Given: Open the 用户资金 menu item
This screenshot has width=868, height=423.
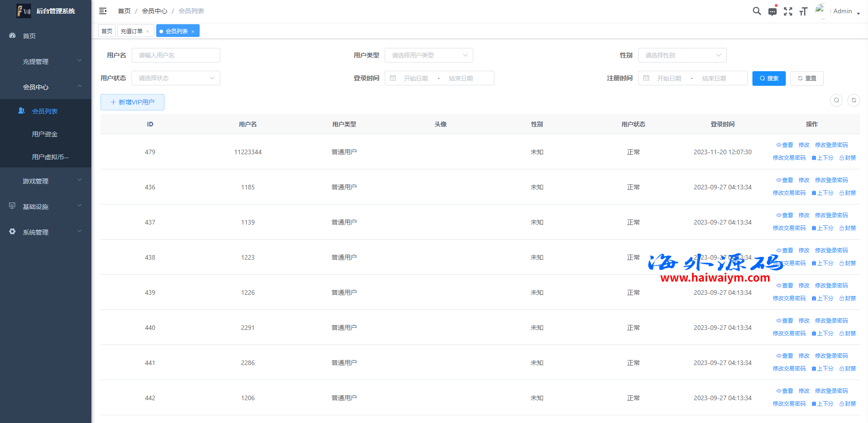Looking at the screenshot, I should [x=45, y=134].
